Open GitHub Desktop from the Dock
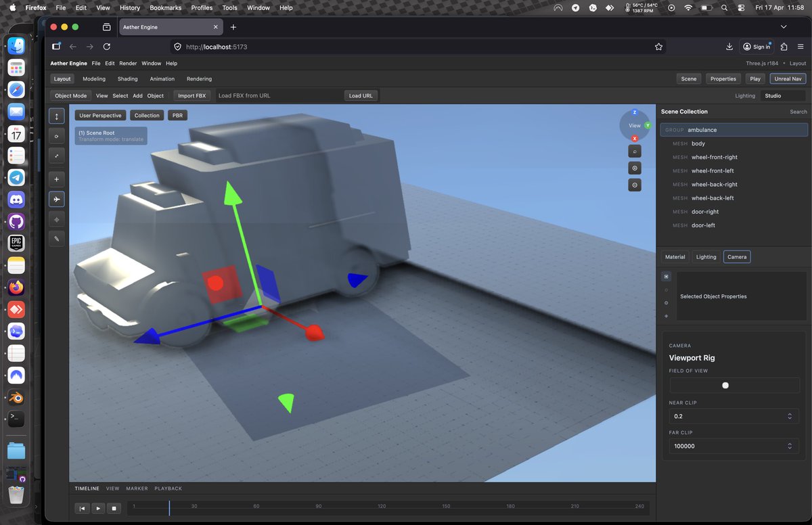 pos(16,221)
